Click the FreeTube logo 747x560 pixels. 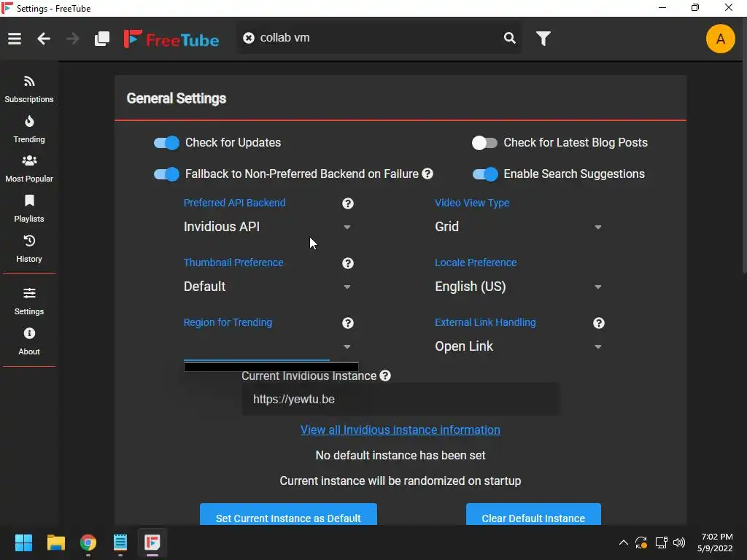point(171,39)
